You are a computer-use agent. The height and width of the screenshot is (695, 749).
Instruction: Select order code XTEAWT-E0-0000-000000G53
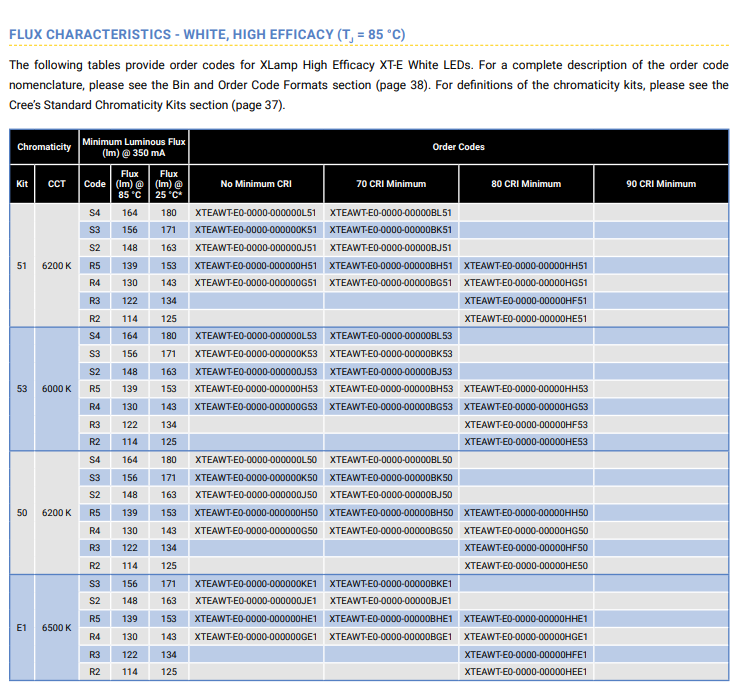pos(256,407)
